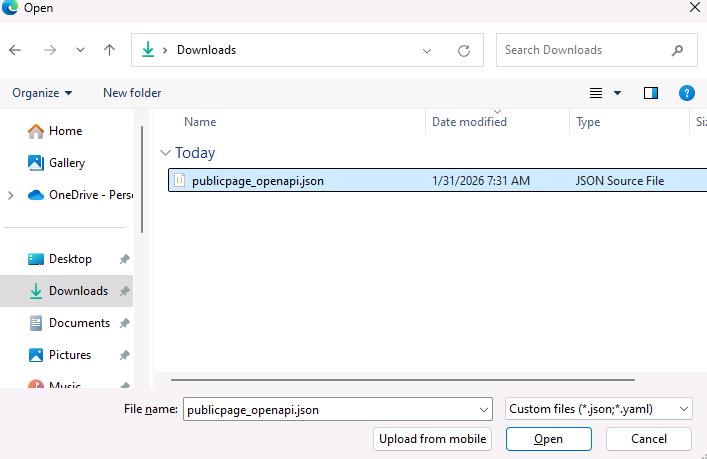Toggle the preview pane icon
Image resolution: width=707 pixels, height=459 pixels.
point(651,93)
